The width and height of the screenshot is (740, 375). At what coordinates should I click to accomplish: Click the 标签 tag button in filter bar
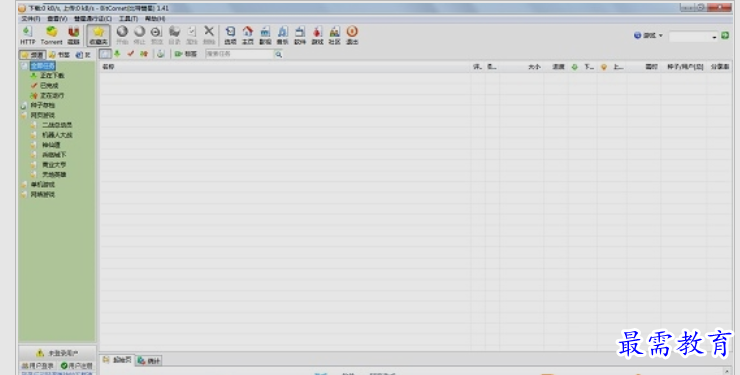click(186, 54)
